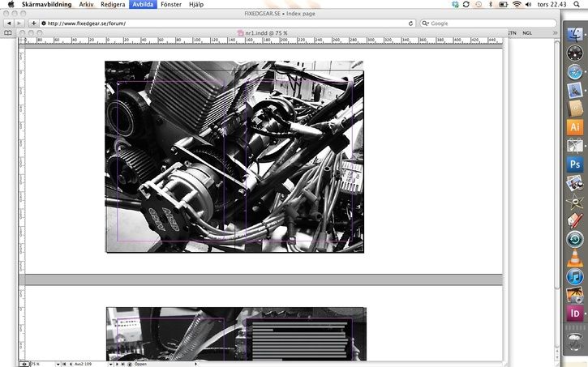The image size is (588, 367).
Task: Open VLC media player in dock
Action: pyautogui.click(x=575, y=258)
